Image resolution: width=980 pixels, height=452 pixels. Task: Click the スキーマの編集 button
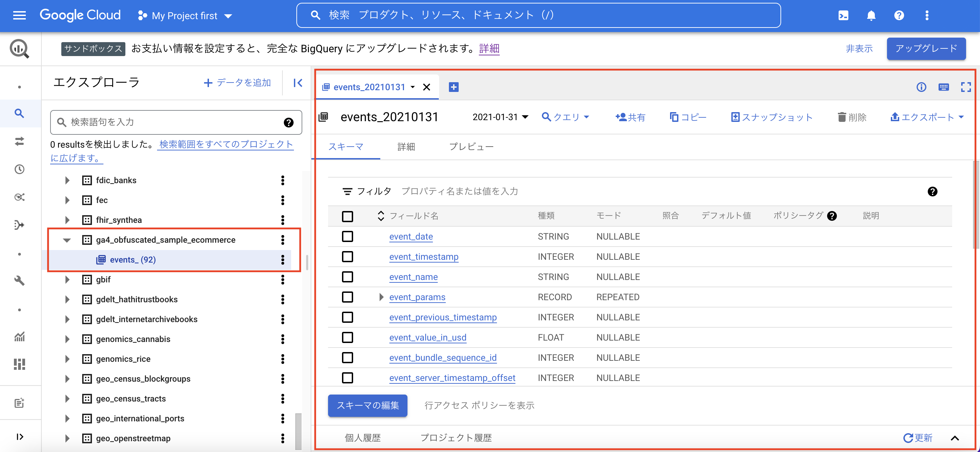click(x=367, y=405)
